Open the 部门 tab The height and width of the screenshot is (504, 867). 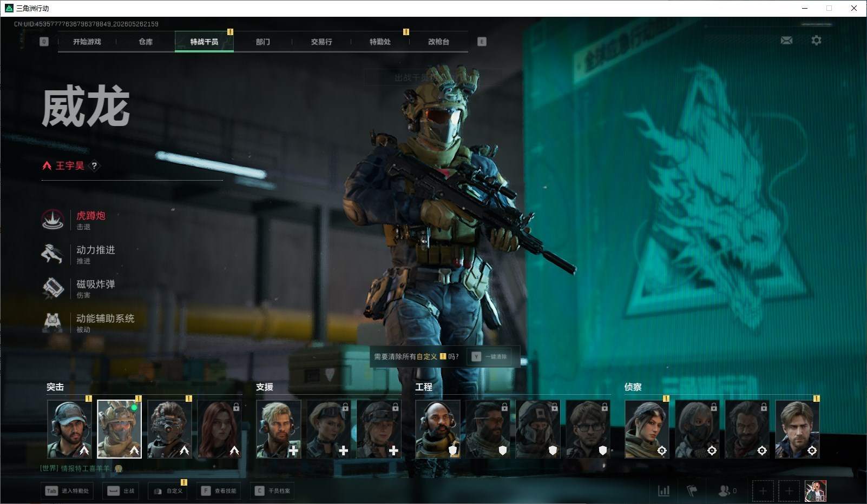263,42
